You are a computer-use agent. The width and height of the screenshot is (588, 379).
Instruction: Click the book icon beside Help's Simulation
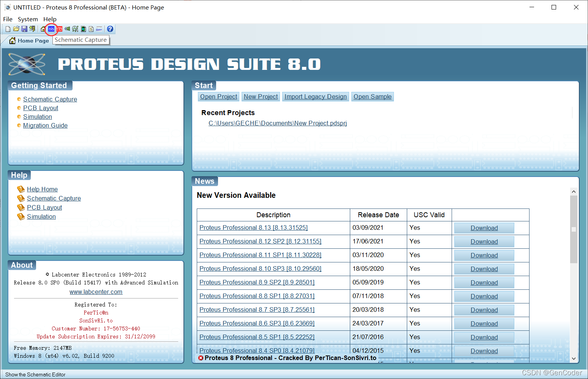[21, 216]
